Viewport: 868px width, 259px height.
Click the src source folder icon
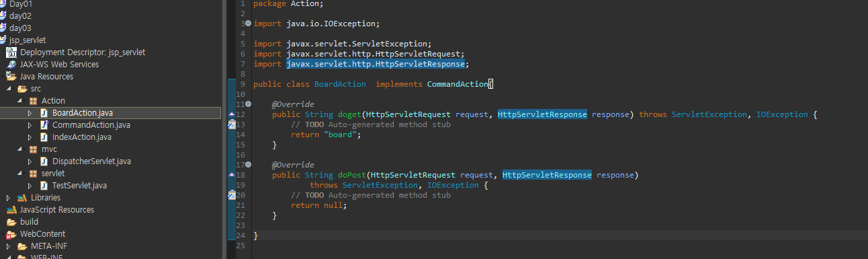[22, 89]
